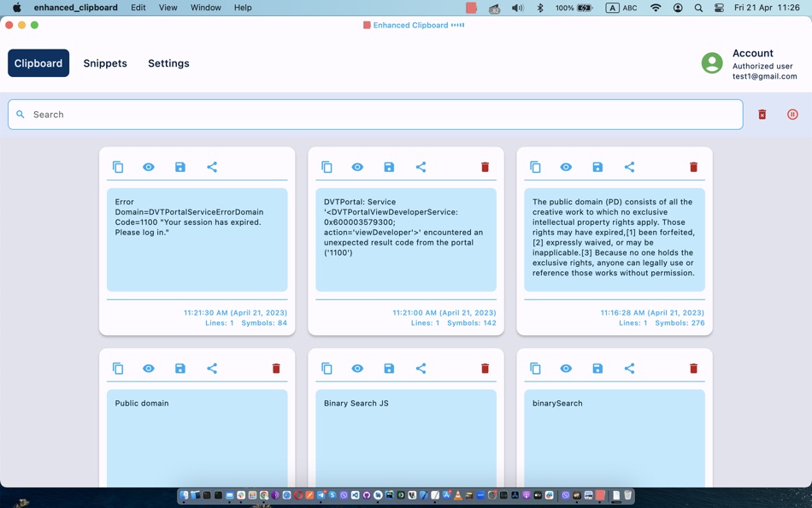Clear all clipboard items with red delete icon

point(762,115)
